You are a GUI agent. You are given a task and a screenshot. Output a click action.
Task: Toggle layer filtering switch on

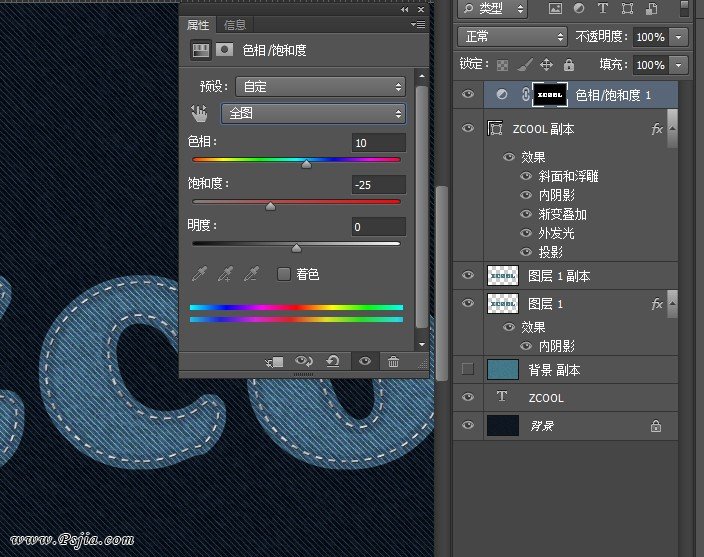[x=684, y=8]
